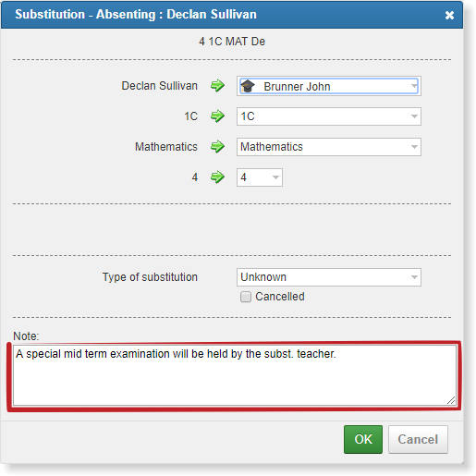Screen dimensions: 476x476
Task: Click the Cancel button
Action: 418,439
